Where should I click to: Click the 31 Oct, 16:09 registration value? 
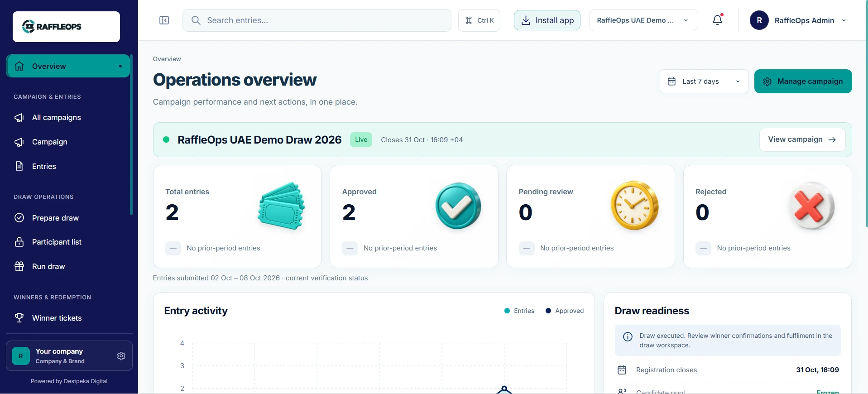click(x=817, y=370)
